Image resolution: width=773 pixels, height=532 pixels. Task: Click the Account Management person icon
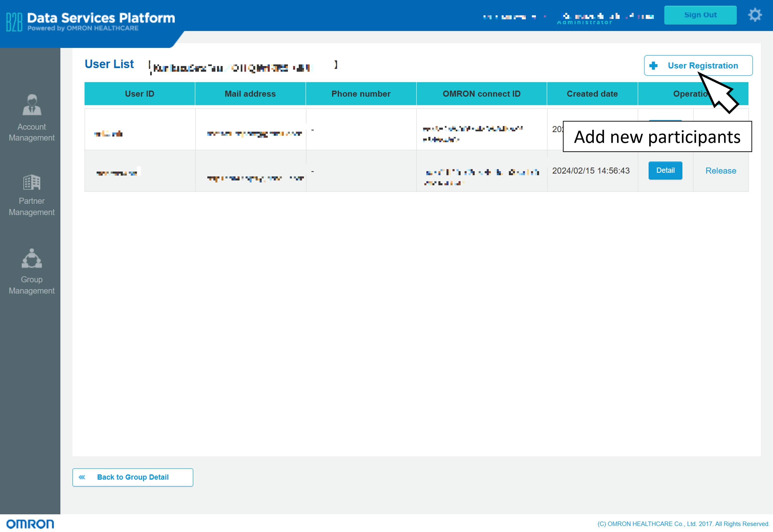(x=32, y=105)
